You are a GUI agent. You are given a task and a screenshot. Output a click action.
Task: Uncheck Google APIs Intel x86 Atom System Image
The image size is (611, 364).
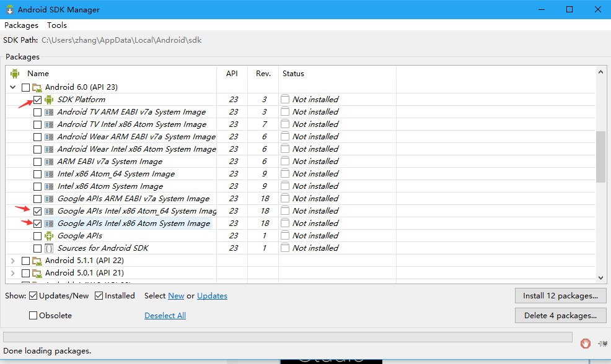(37, 224)
